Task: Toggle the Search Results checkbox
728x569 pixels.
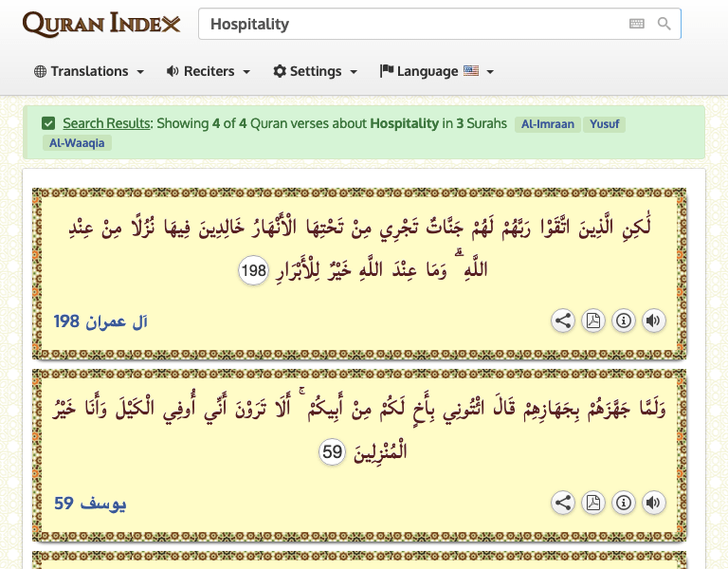Action: [x=48, y=123]
